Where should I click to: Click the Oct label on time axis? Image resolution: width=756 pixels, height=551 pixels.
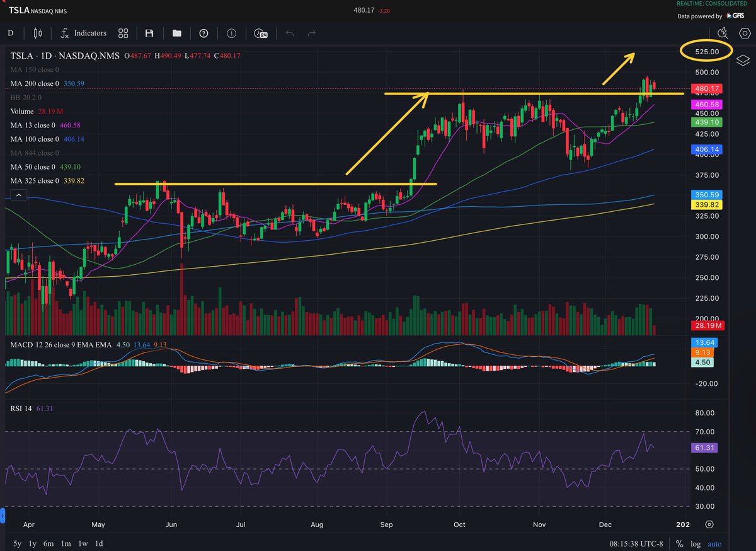[x=459, y=524]
